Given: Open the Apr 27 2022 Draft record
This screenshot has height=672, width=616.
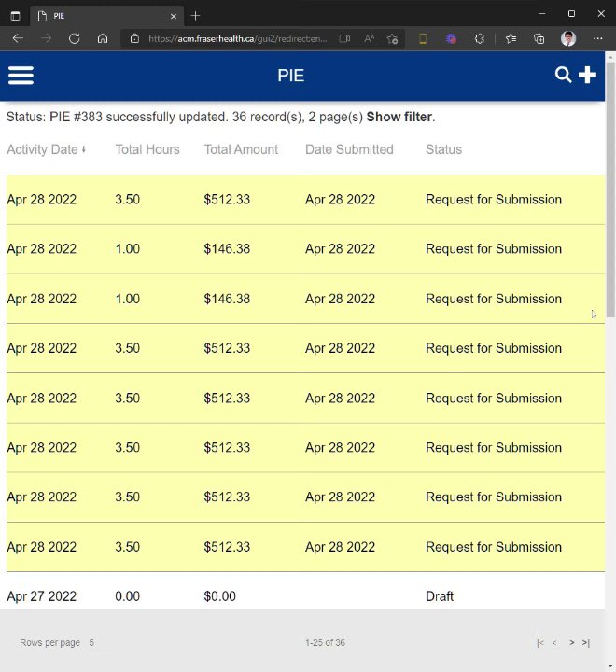Looking at the screenshot, I should tap(42, 596).
